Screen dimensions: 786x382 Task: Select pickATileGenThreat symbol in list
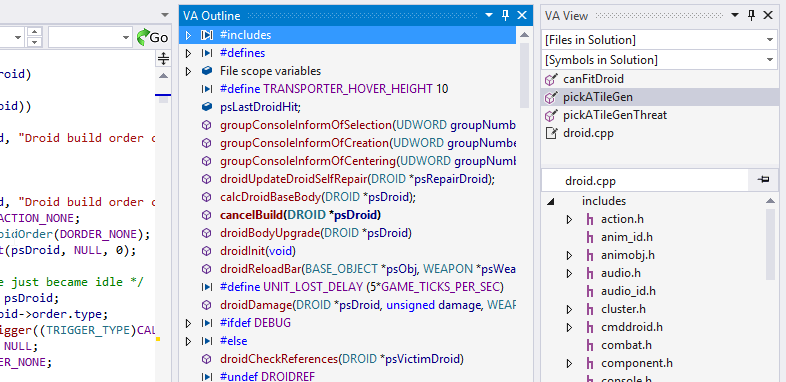[615, 115]
